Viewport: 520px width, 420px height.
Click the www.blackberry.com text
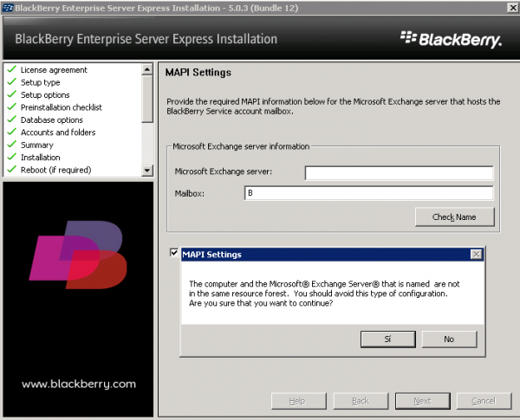click(x=79, y=384)
